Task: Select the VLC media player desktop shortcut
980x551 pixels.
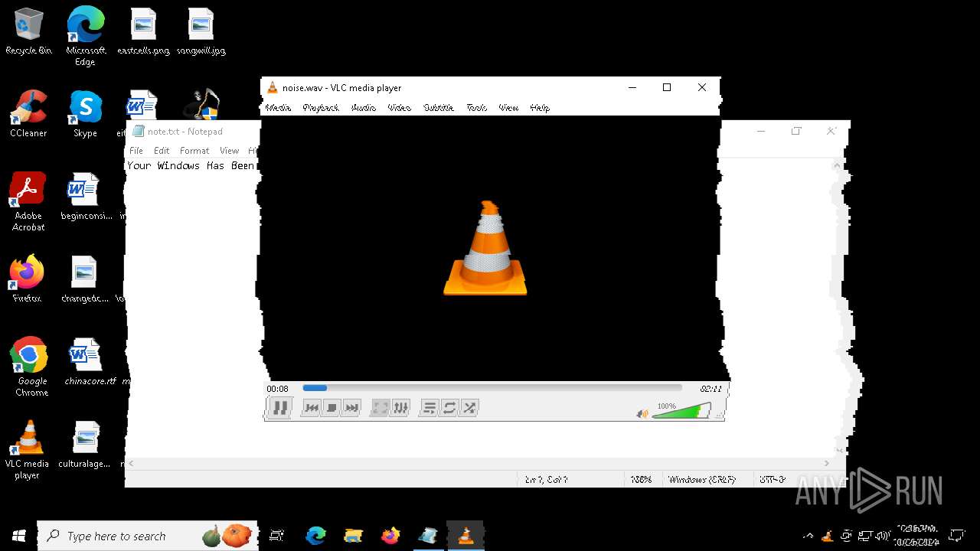Action: click(27, 450)
